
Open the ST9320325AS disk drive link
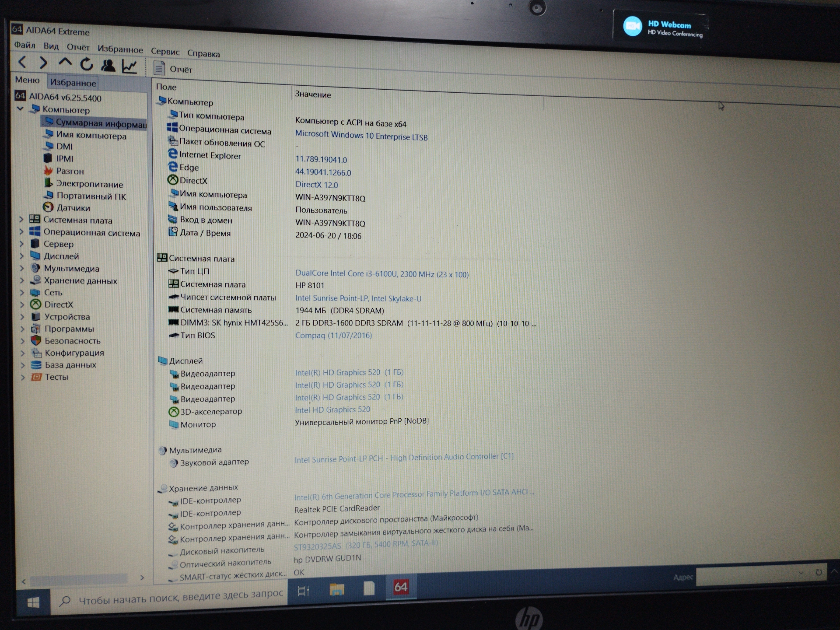click(366, 545)
